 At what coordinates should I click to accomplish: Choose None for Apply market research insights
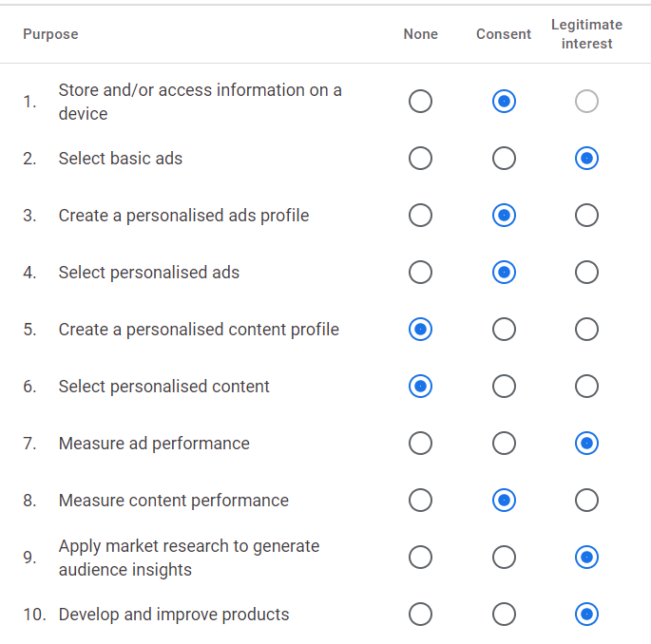click(420, 558)
